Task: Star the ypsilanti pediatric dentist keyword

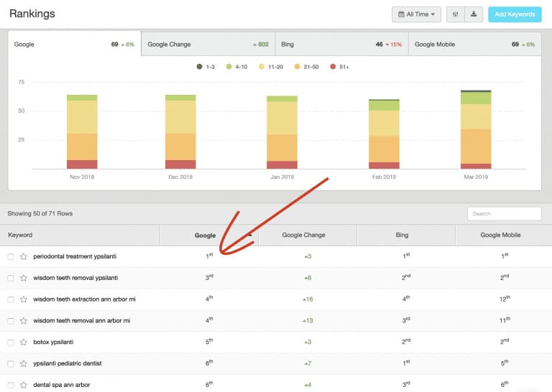Action: pyautogui.click(x=24, y=363)
